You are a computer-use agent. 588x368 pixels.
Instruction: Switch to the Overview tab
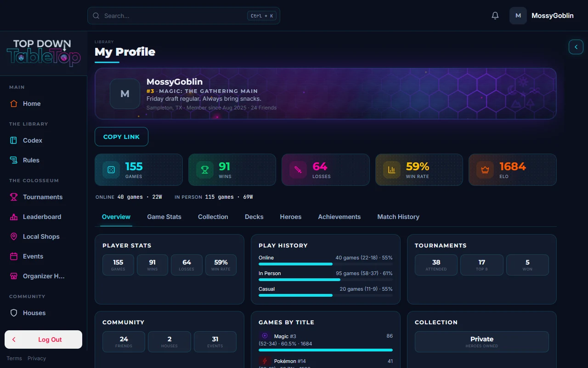click(116, 217)
